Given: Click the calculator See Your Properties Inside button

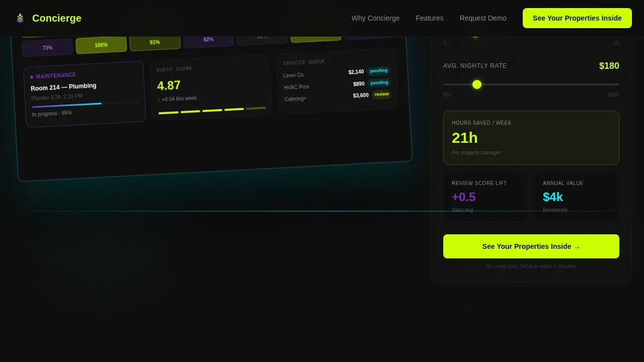Looking at the screenshot, I should (x=531, y=246).
